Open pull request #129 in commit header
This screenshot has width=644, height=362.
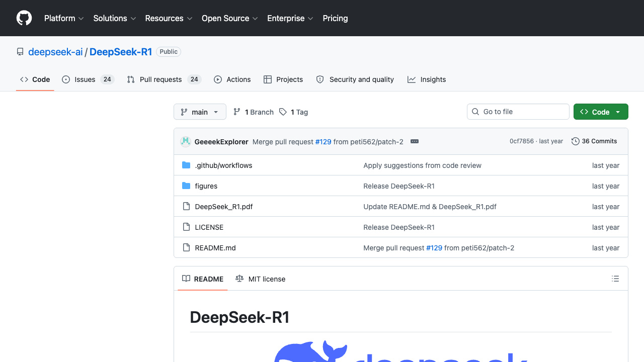(x=323, y=142)
